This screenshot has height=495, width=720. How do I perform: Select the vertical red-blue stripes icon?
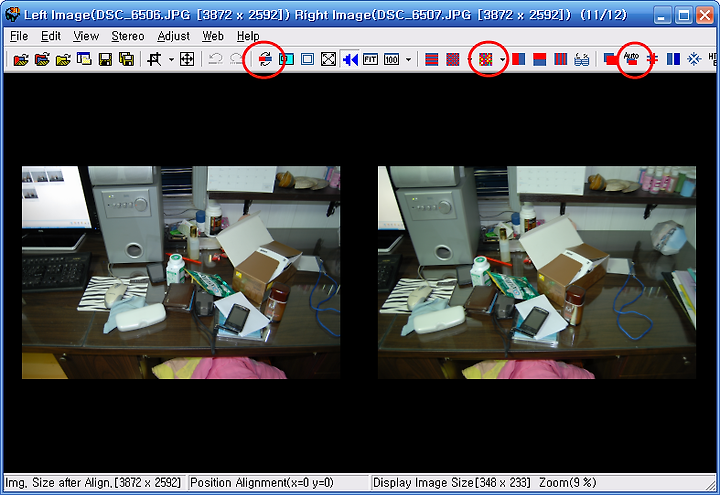pyautogui.click(x=561, y=59)
